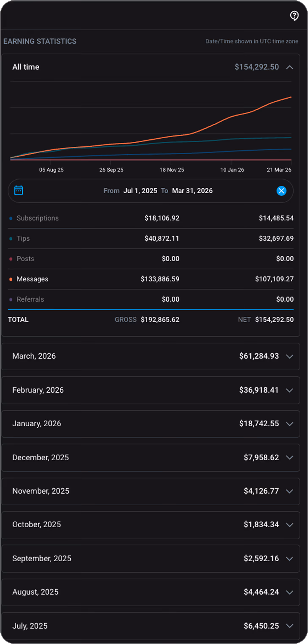Click the 18 Nov 25 chart axis label
This screenshot has width=308, height=644.
[172, 169]
